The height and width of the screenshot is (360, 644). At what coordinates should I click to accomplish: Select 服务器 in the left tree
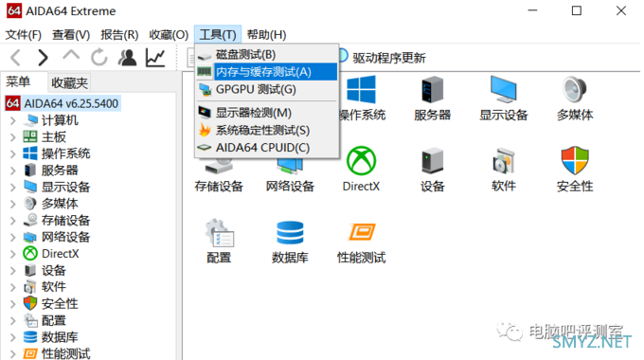tap(60, 171)
